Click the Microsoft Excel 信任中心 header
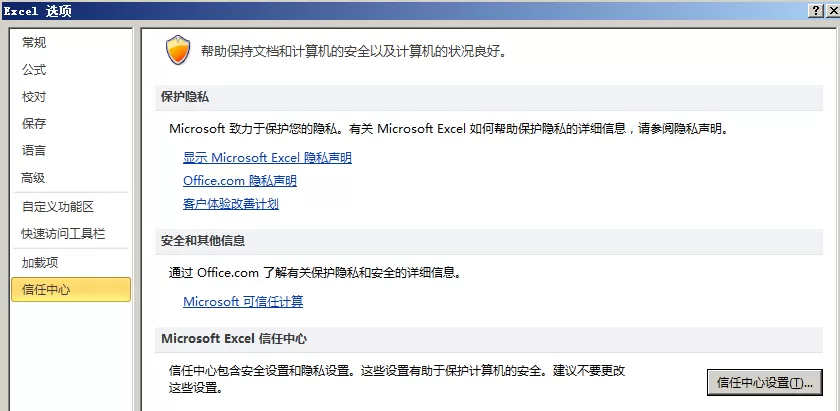 (x=489, y=339)
